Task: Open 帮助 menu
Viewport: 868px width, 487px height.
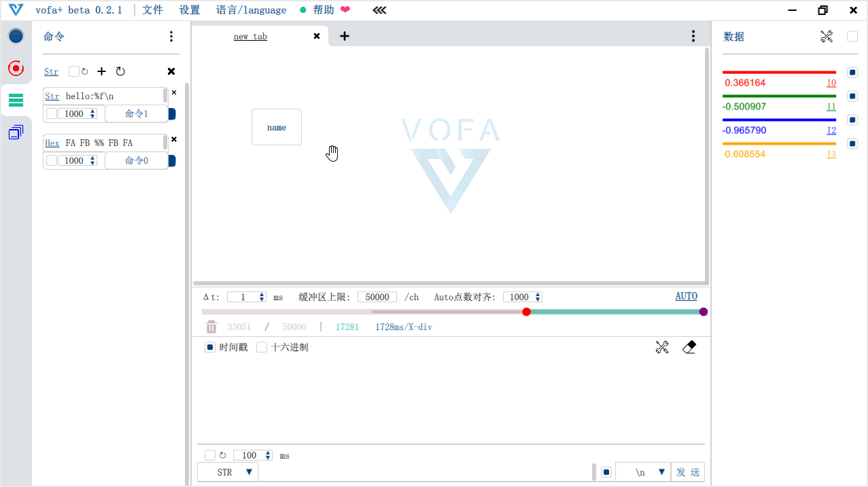Action: [x=324, y=10]
